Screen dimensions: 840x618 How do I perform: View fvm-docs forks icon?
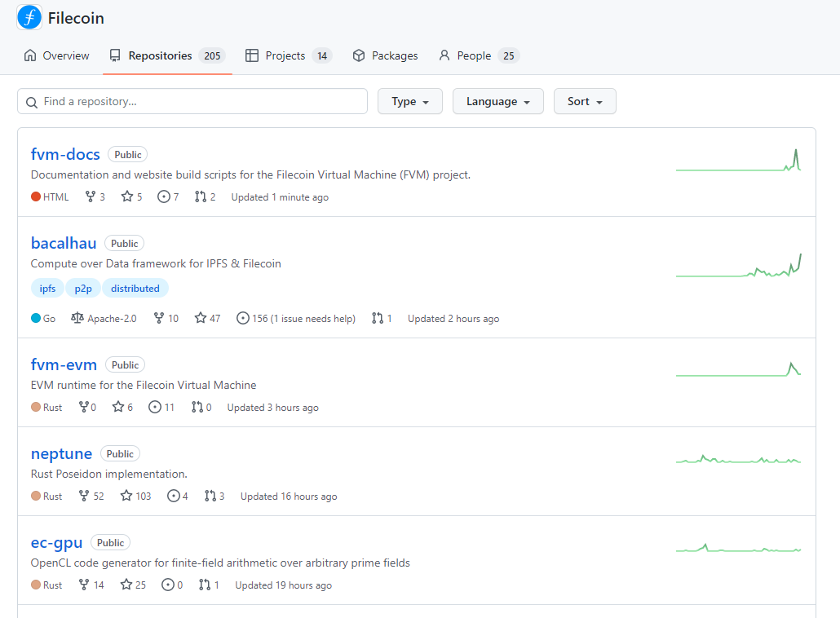click(x=90, y=196)
